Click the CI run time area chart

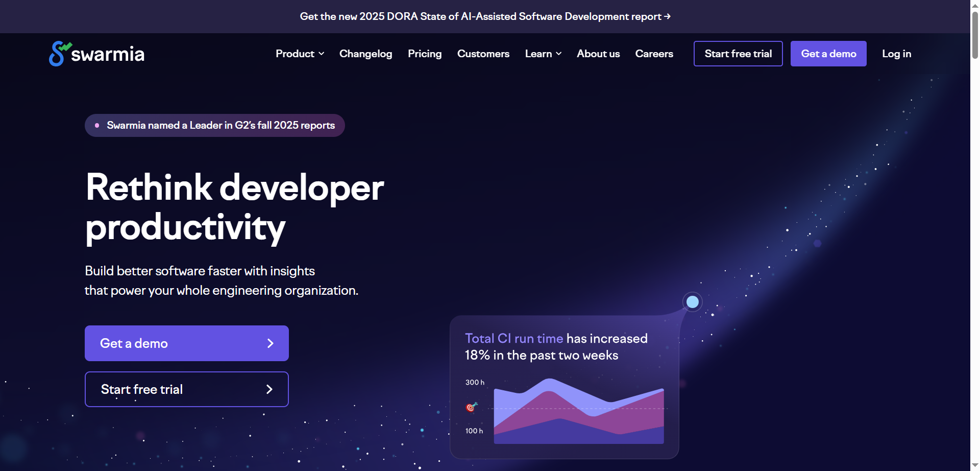(x=579, y=411)
